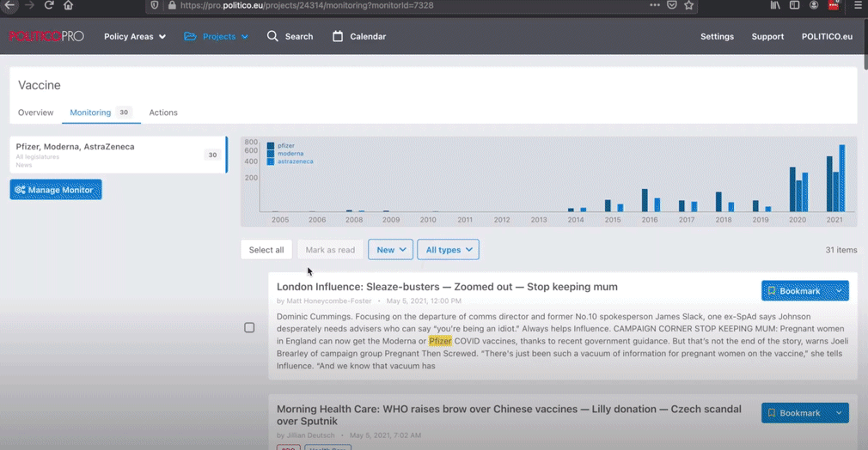The height and width of the screenshot is (450, 868).
Task: Expand Bookmark options arrow on London Influence
Action: pyautogui.click(x=840, y=291)
